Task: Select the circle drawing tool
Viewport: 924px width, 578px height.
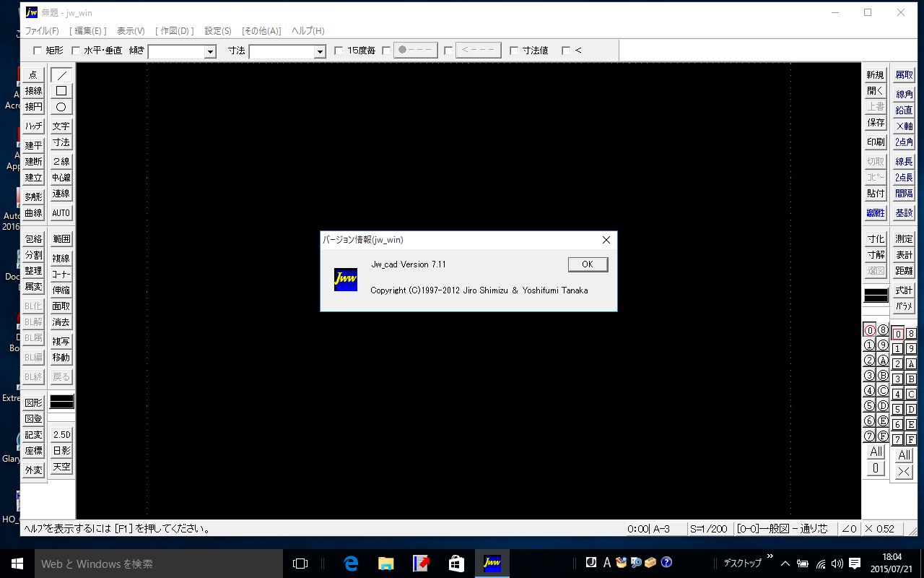Action: (x=61, y=107)
